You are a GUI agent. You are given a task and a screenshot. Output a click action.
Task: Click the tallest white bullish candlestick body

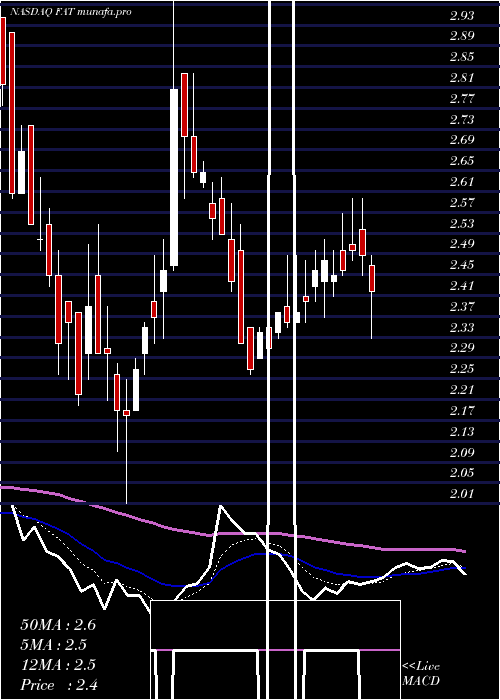[174, 178]
